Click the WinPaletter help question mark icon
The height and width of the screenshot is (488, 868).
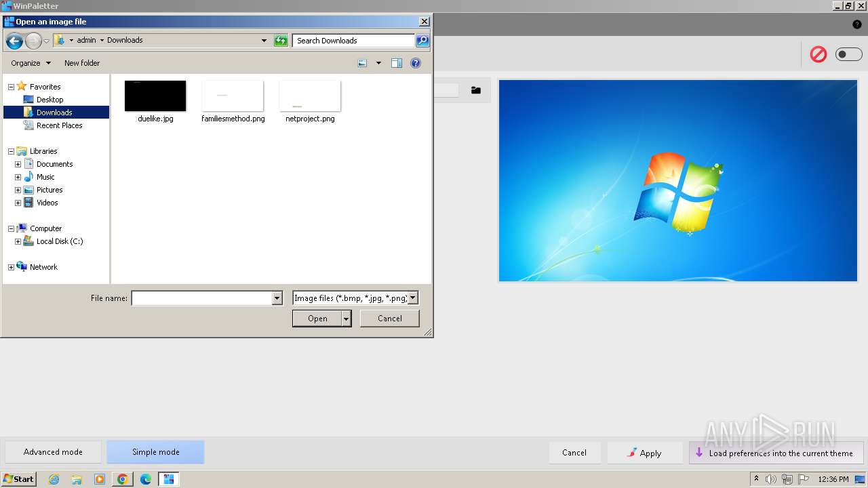(x=856, y=24)
